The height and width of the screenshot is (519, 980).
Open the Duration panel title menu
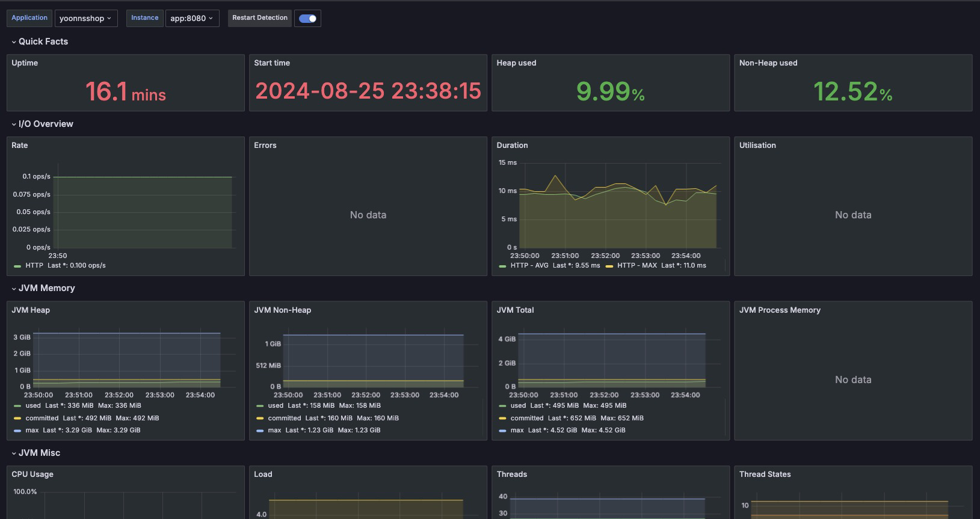click(512, 145)
